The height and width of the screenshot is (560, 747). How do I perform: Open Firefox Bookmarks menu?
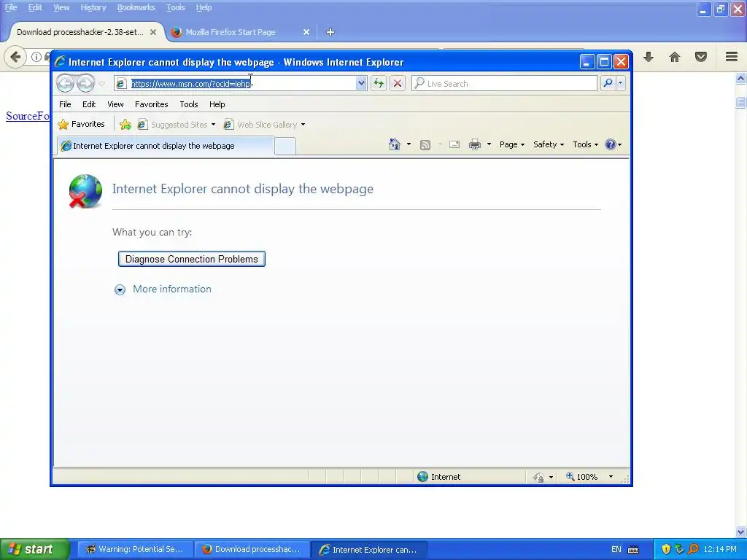136,7
